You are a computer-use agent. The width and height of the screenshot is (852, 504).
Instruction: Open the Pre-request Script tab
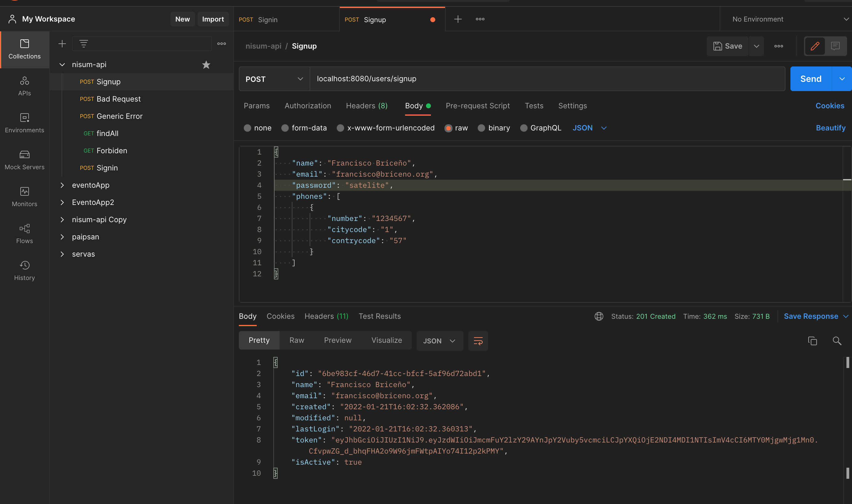click(x=478, y=106)
